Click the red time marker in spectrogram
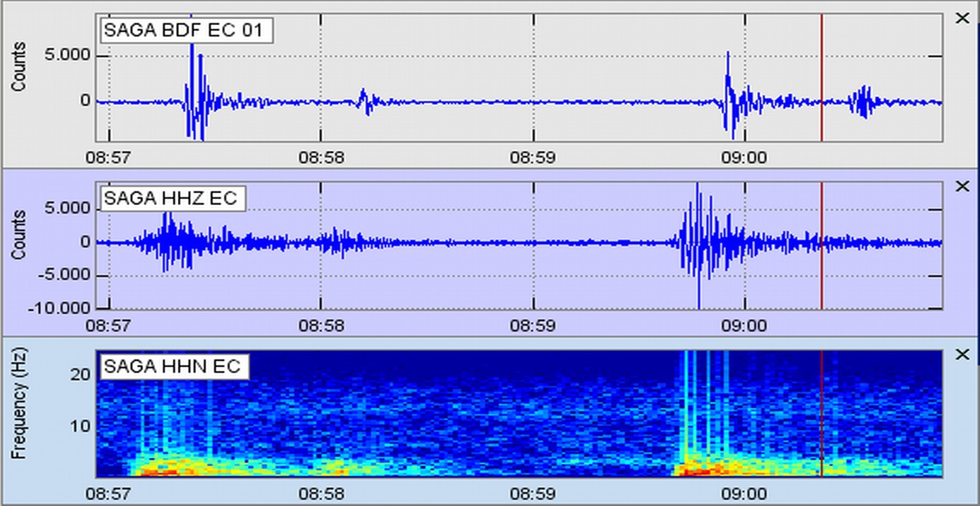 pos(822,414)
